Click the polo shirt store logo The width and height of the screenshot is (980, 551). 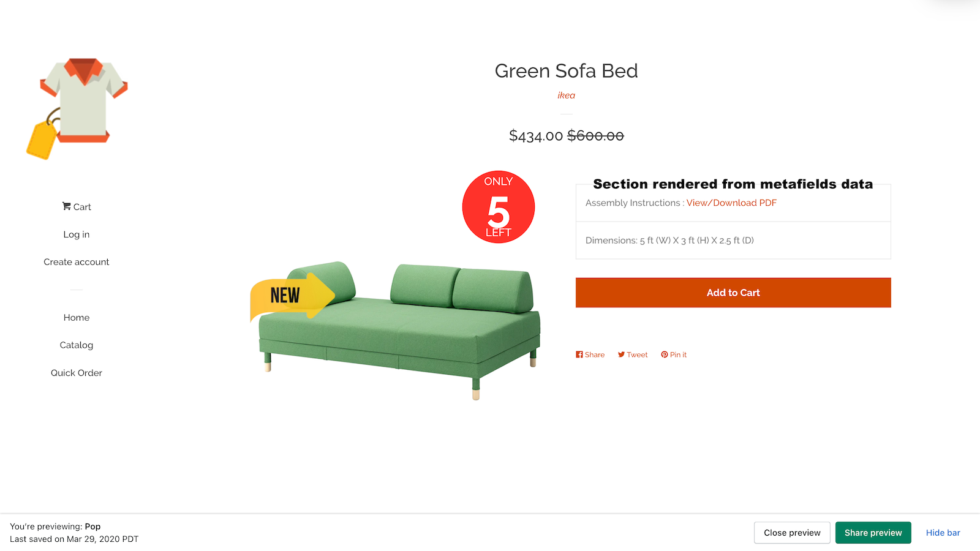(77, 108)
